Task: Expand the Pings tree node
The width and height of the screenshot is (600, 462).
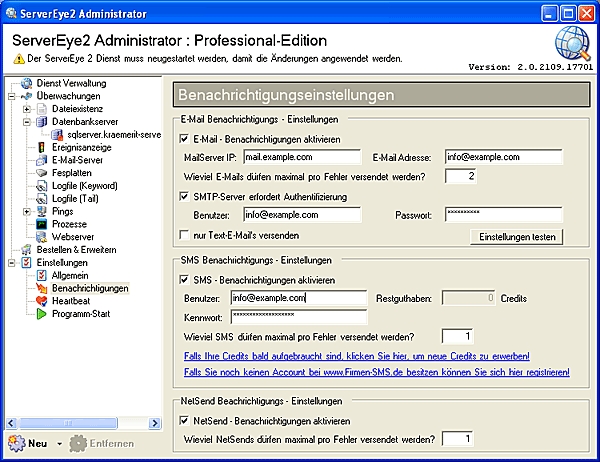Action: tap(27, 211)
